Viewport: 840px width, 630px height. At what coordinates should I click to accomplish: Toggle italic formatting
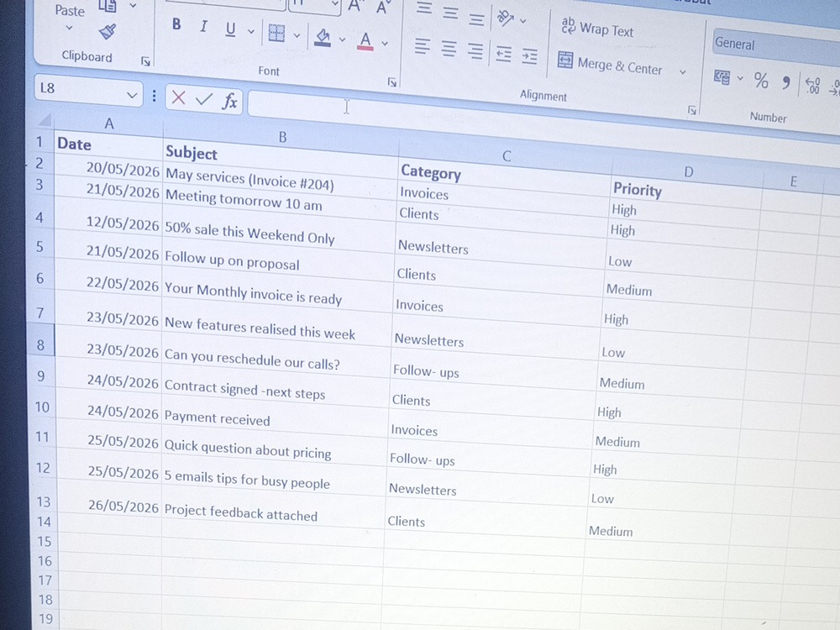[203, 26]
